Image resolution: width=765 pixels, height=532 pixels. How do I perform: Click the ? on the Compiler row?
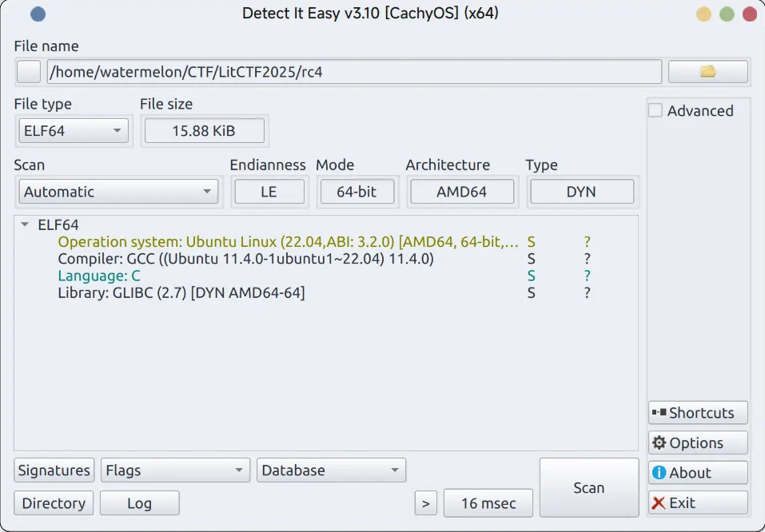tap(588, 259)
